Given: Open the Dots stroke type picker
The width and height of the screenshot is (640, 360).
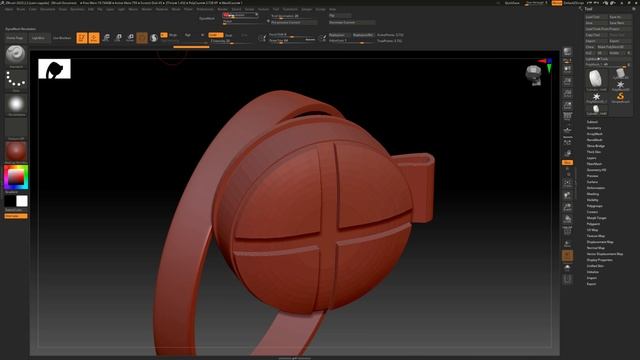Looking at the screenshot, I should [16, 80].
